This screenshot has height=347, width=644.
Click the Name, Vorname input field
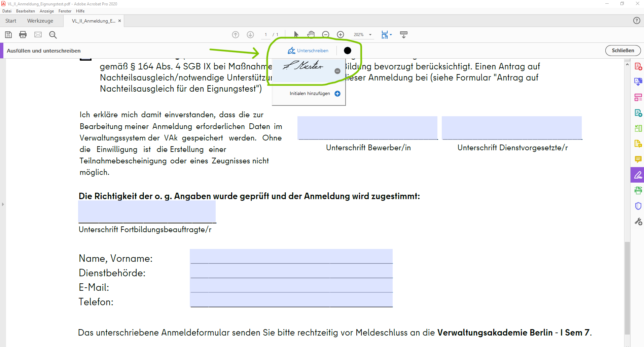(x=291, y=256)
